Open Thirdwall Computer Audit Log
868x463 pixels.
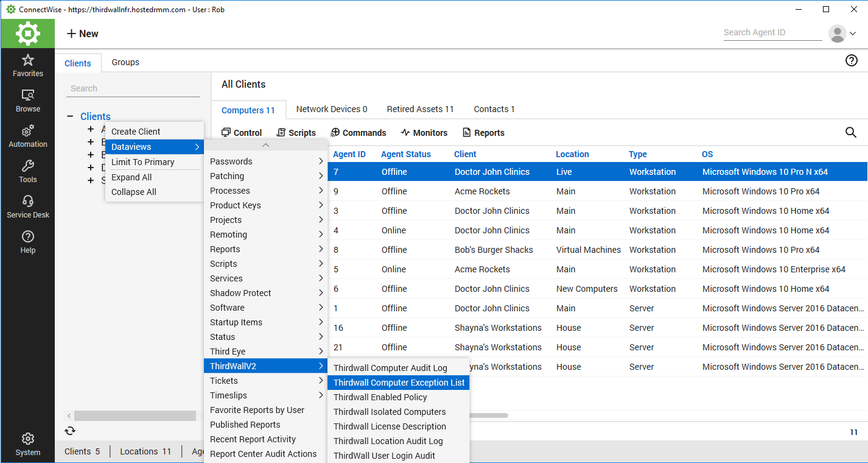(x=398, y=368)
